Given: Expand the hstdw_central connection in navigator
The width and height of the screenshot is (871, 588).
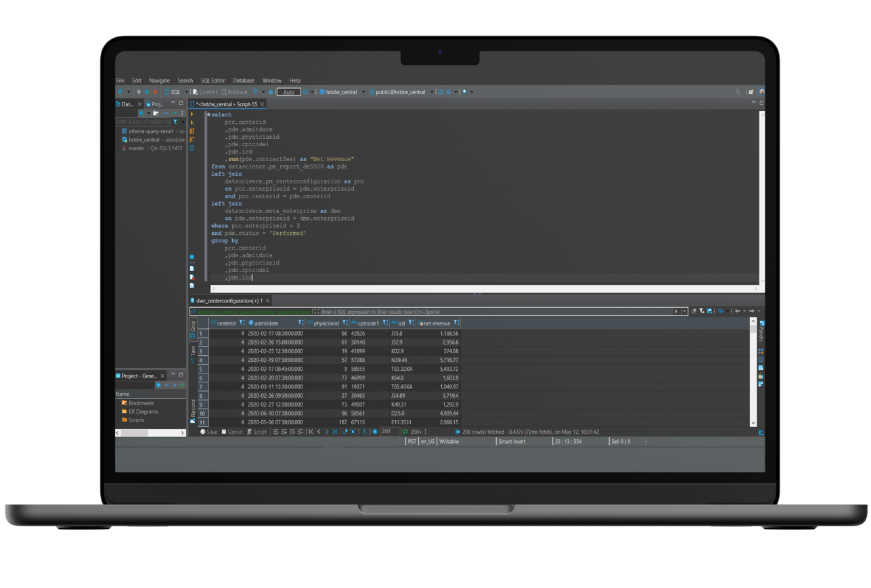Looking at the screenshot, I should pyautogui.click(x=118, y=139).
